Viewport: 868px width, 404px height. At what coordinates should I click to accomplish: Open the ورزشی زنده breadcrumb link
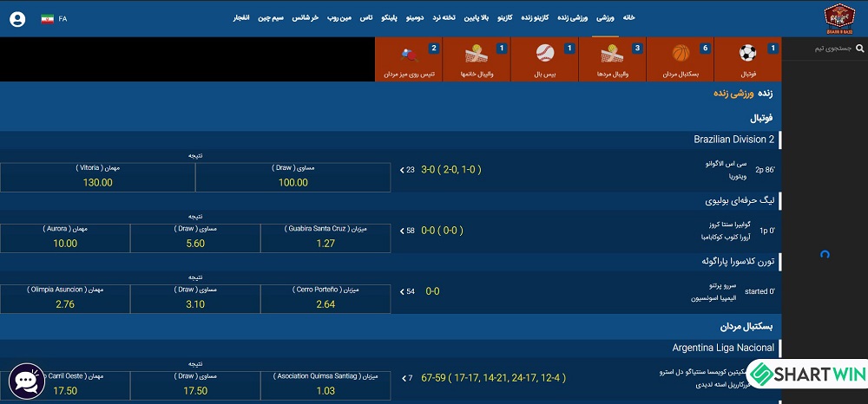coord(733,94)
